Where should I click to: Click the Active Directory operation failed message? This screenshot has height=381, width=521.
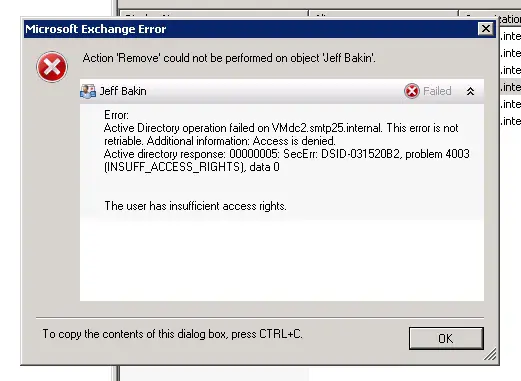point(281,134)
